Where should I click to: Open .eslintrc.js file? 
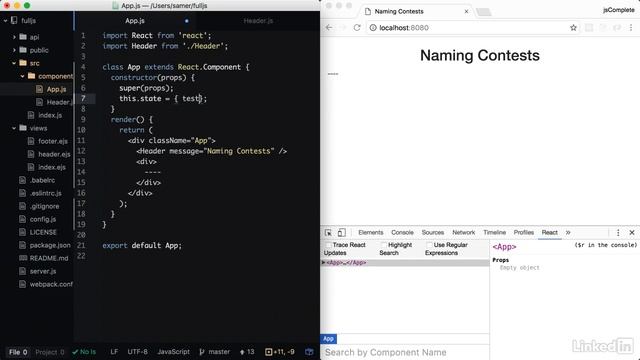(45, 193)
